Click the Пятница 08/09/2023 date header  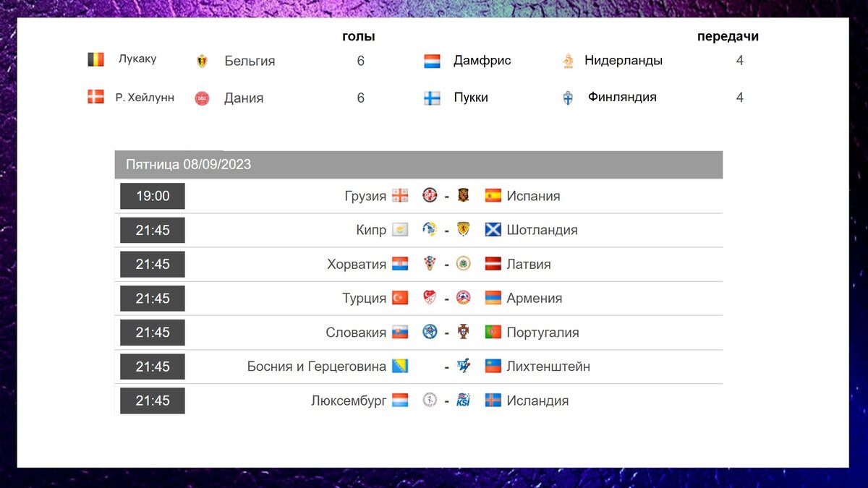[x=189, y=165]
